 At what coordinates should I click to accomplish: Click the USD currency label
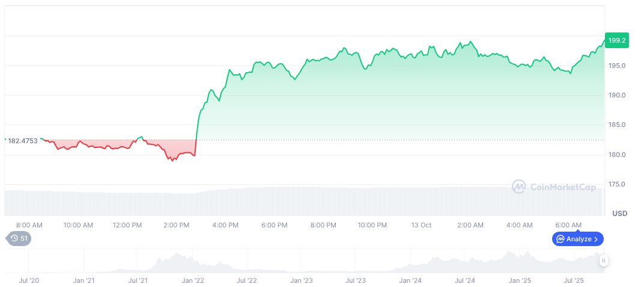click(x=619, y=214)
